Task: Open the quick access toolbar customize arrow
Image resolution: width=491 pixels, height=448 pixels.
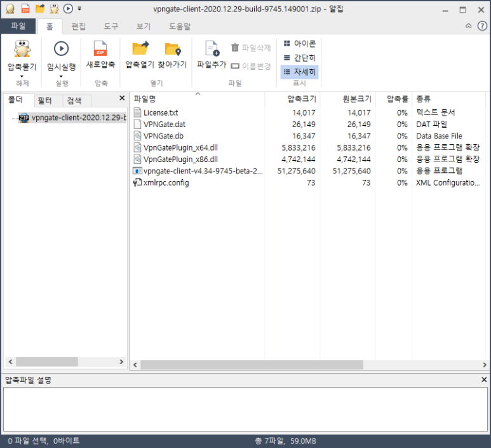Action: pos(79,9)
